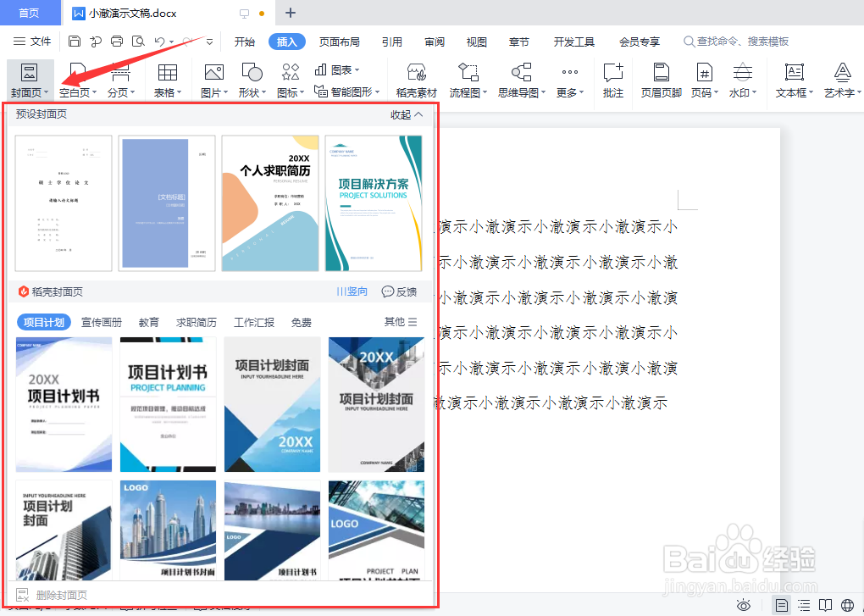This screenshot has height=616, width=864.
Task: Switch to the 开始 ribbon tab
Action: tap(245, 42)
